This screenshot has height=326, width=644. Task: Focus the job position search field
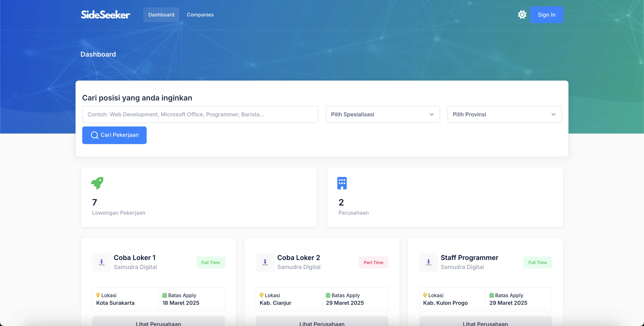click(x=200, y=114)
